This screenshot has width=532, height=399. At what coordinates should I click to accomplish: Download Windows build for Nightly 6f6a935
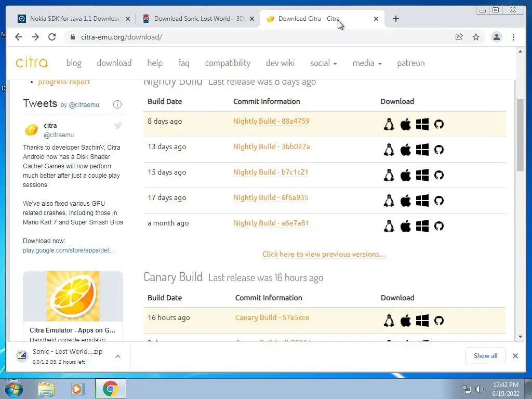(x=422, y=201)
